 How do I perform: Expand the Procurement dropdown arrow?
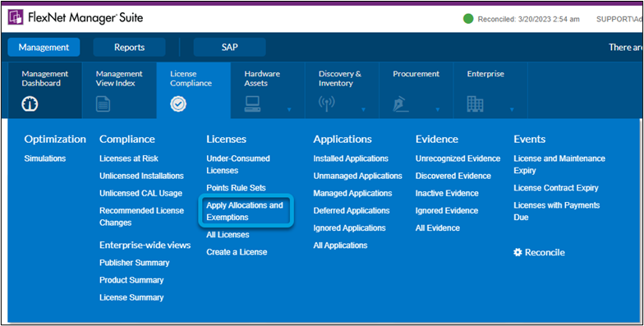pos(438,110)
